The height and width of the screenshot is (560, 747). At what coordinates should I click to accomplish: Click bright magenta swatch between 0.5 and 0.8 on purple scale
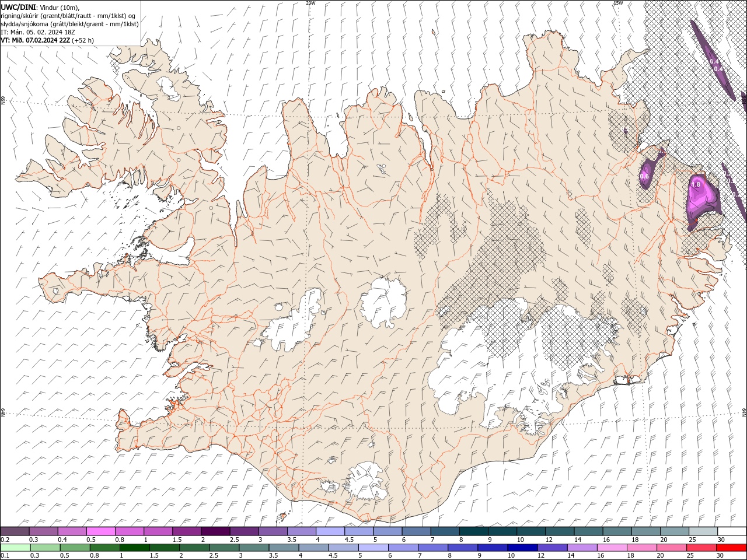(101, 531)
